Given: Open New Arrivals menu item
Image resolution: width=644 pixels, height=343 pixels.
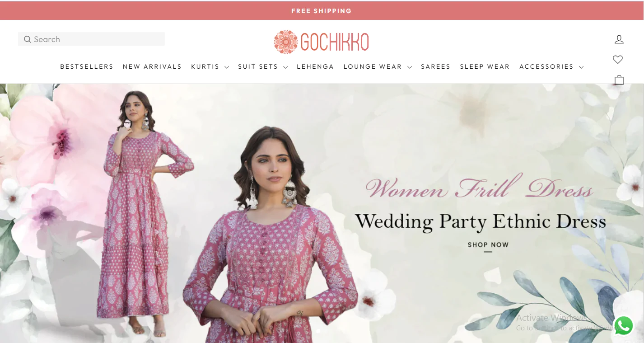Looking at the screenshot, I should [152, 67].
